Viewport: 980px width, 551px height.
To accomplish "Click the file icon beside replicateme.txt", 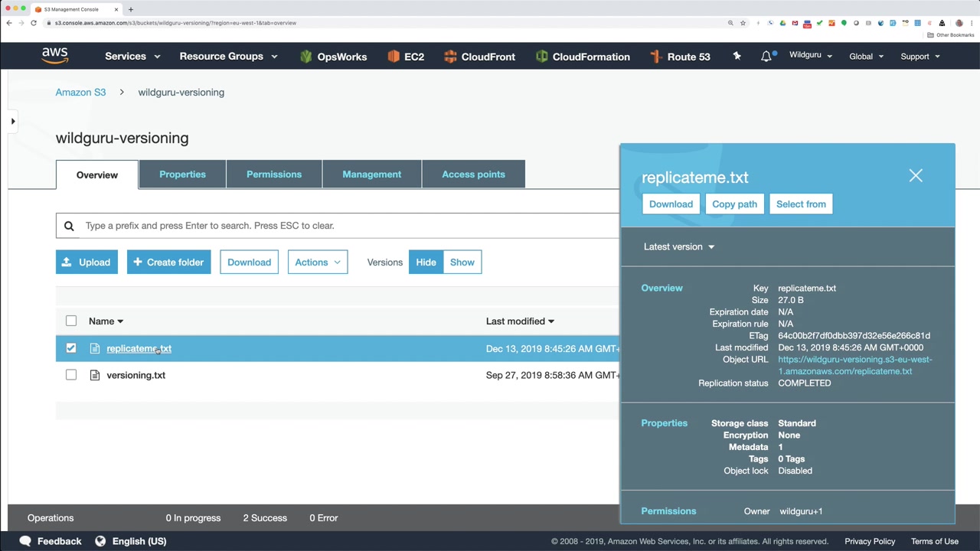I will (x=95, y=348).
